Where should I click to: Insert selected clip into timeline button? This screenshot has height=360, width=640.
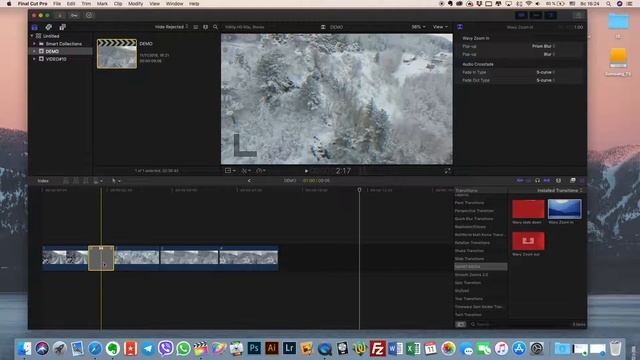tap(76, 180)
